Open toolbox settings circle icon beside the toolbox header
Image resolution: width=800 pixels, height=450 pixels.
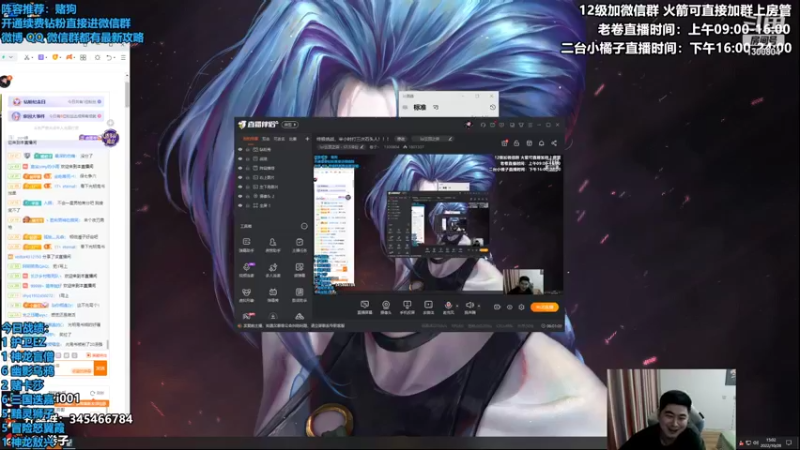click(304, 226)
